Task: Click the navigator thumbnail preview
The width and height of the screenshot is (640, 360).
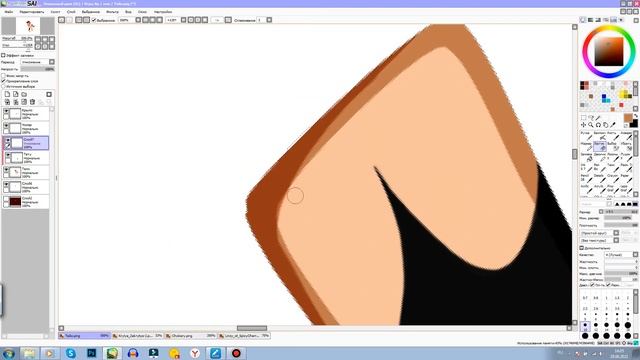Action: tap(28, 26)
